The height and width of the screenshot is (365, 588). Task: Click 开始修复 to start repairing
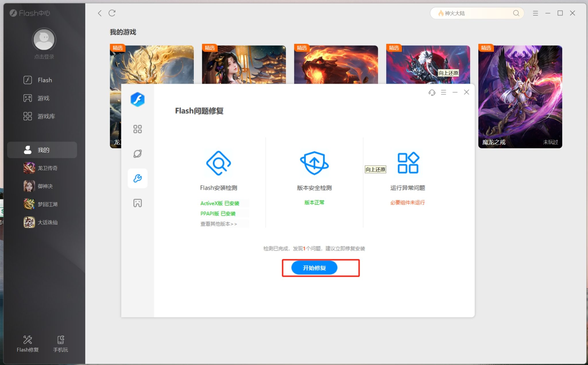(x=314, y=267)
